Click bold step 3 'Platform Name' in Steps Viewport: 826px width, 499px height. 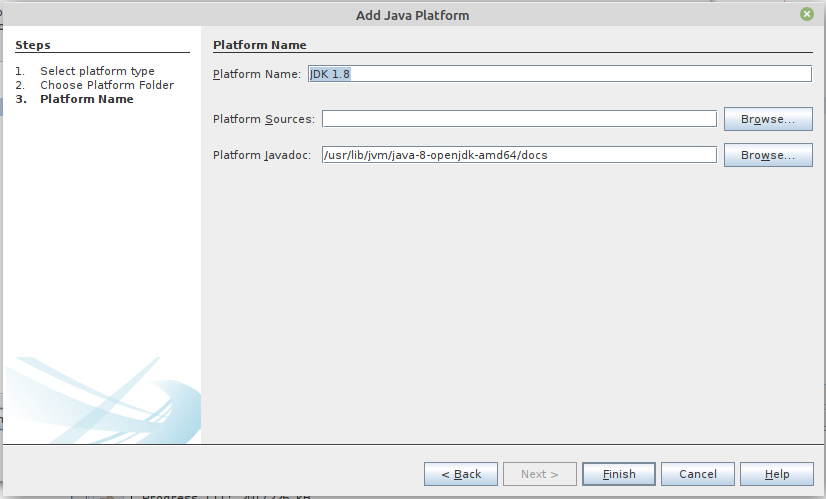point(86,99)
